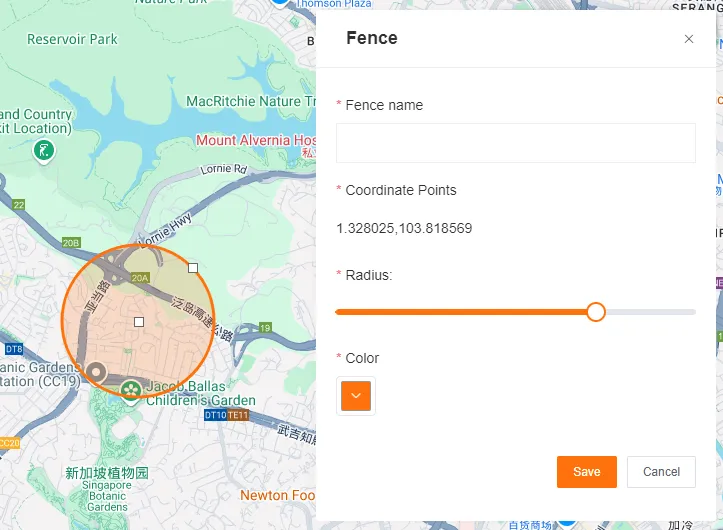Close the Fence dialog with X
Image resolution: width=723 pixels, height=530 pixels.
688,39
